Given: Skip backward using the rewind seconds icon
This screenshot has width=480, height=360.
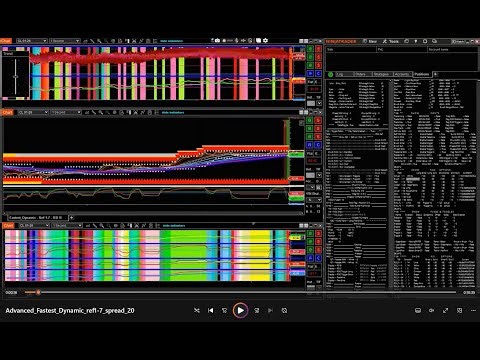Looking at the screenshot, I should click(x=224, y=310).
